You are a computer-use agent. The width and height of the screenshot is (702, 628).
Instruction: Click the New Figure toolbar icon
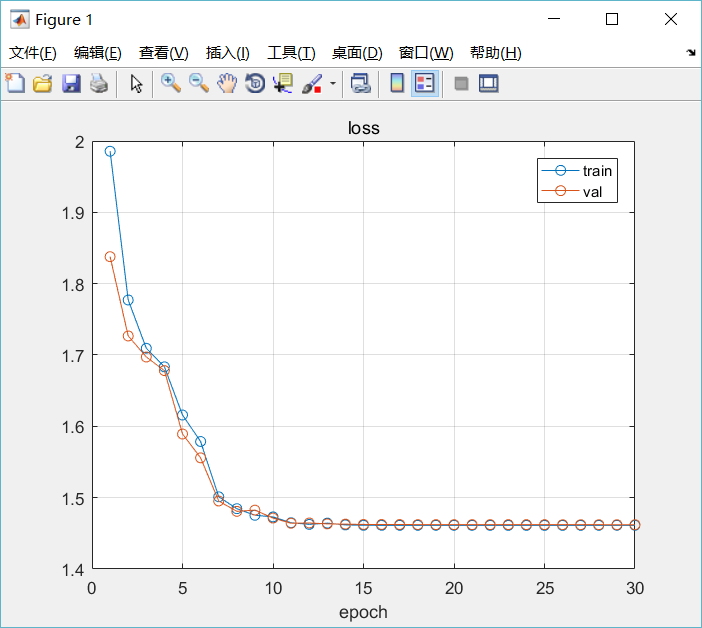(x=15, y=83)
